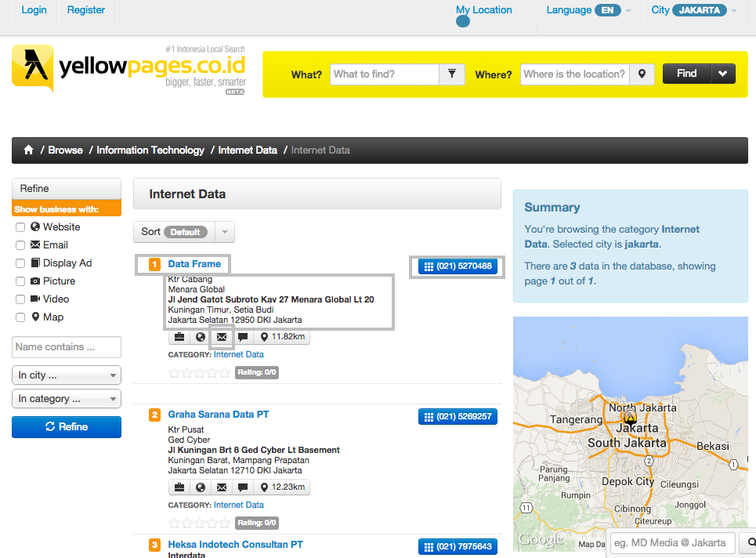756x558 pixels.
Task: Click the map search magnifier icon
Action: 751,543
